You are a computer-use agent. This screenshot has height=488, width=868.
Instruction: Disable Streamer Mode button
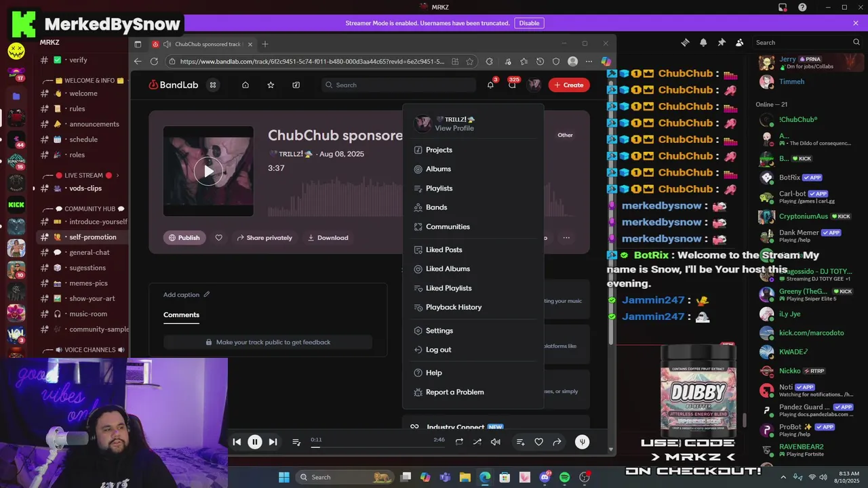tap(529, 23)
